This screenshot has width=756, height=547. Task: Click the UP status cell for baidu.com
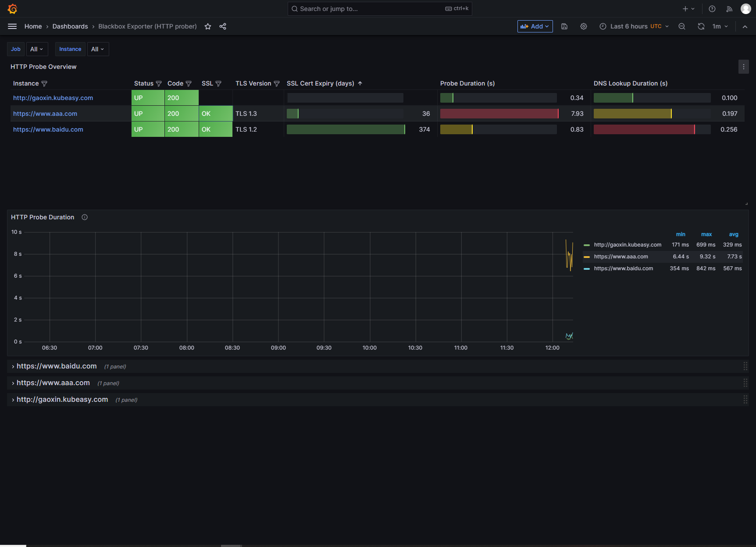(148, 129)
